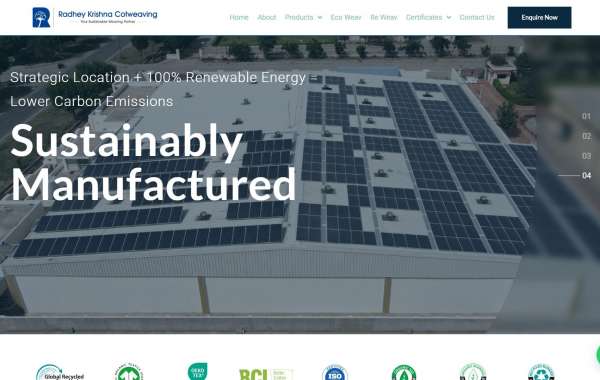Image resolution: width=600 pixels, height=380 pixels.
Task: Expand the Products dropdown menu
Action: (303, 18)
